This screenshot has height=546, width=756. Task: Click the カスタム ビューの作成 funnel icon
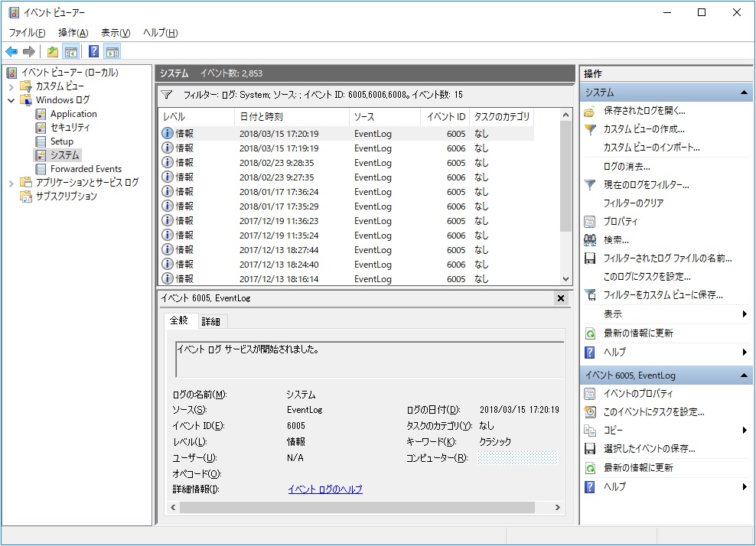tap(590, 130)
